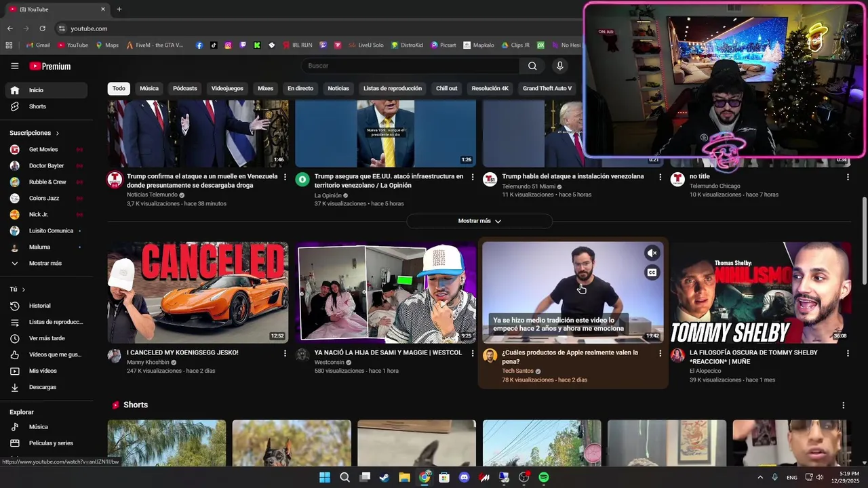Screen dimensions: 868x488
Task: Open options for the Telemundo 51 Miami video
Action: (660, 177)
